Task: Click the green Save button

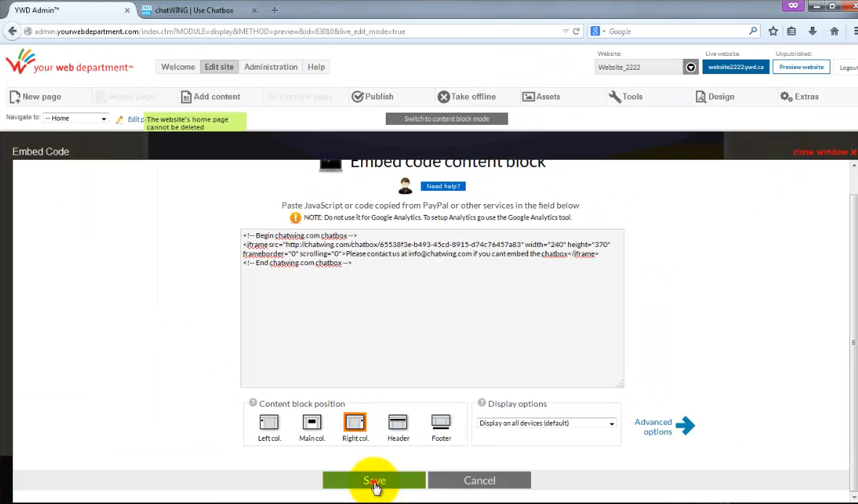Action: coord(373,480)
